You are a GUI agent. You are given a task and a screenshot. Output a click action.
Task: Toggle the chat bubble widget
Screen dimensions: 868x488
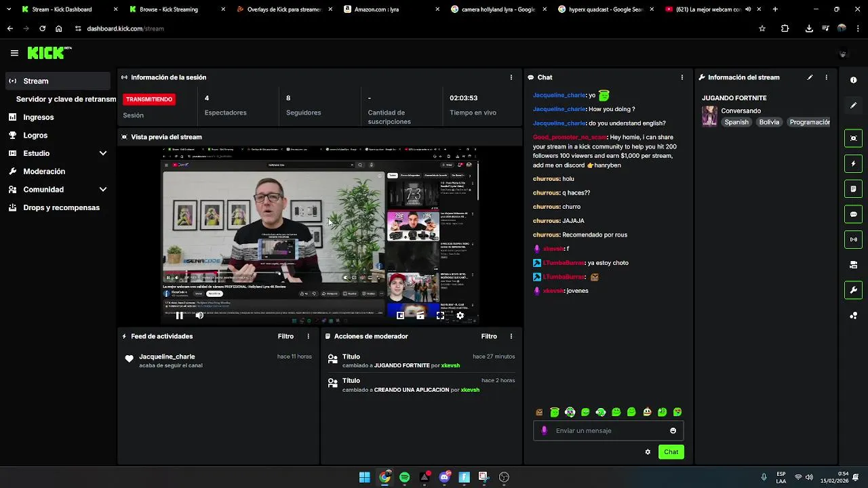[x=853, y=214]
